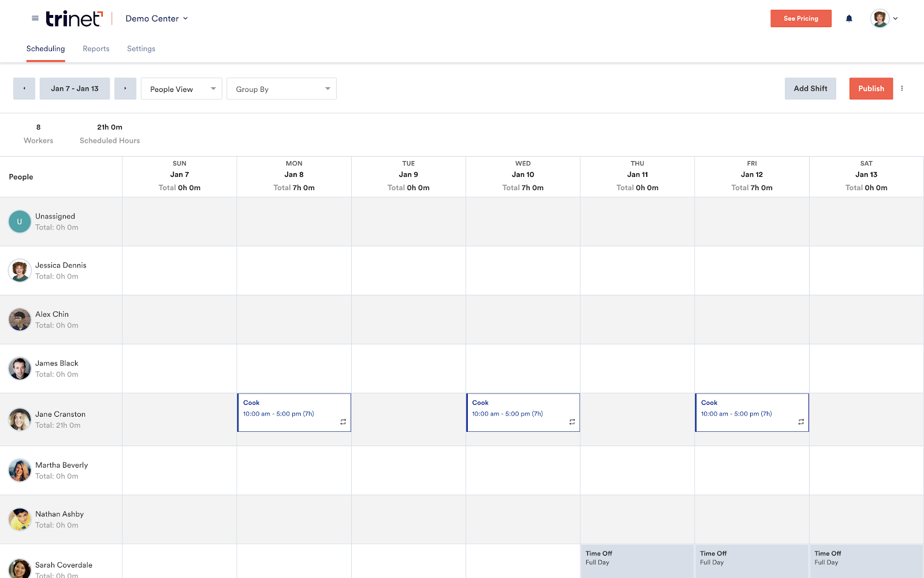924x578 pixels.
Task: Click the SUN Jan 7 column header
Action: coord(180,176)
